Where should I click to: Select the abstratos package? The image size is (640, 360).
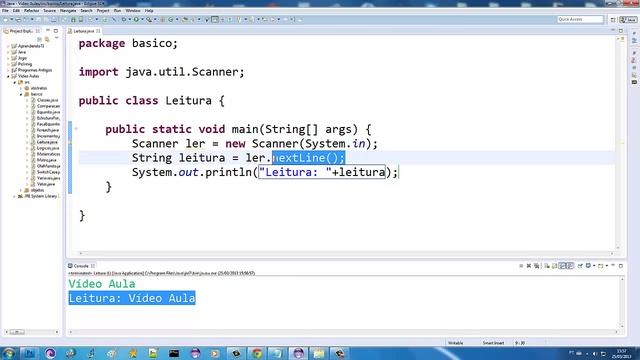(38, 88)
